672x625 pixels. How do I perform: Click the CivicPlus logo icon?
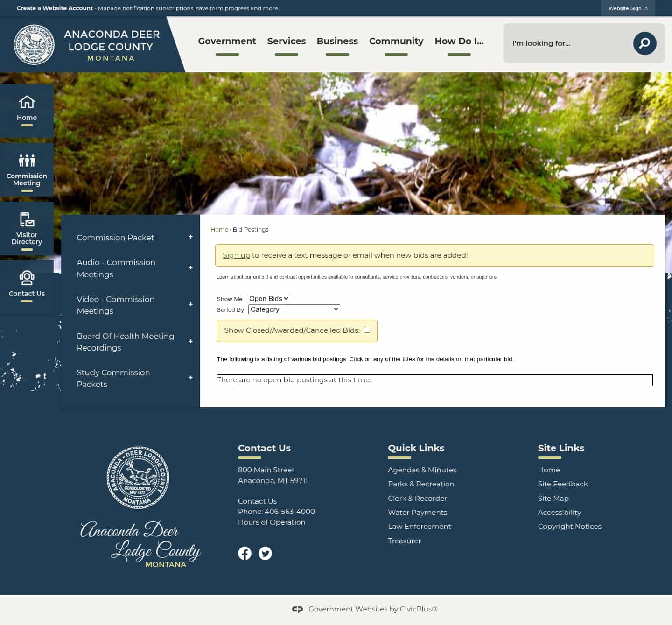tap(297, 609)
